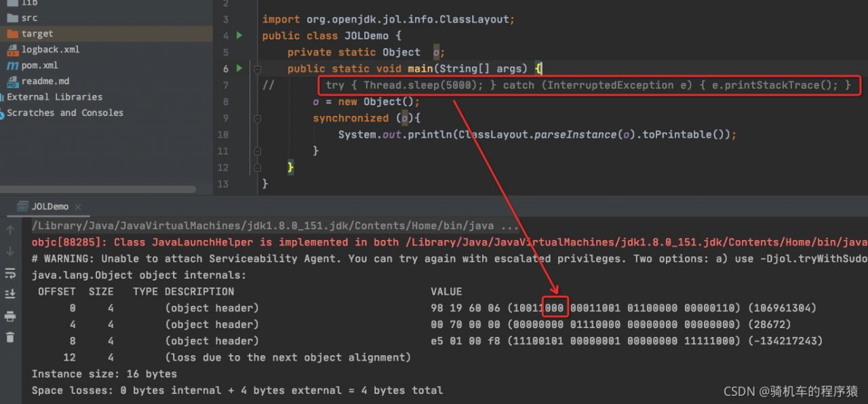Click the gray src folder icon
This screenshot has height=404, width=868.
coord(12,18)
